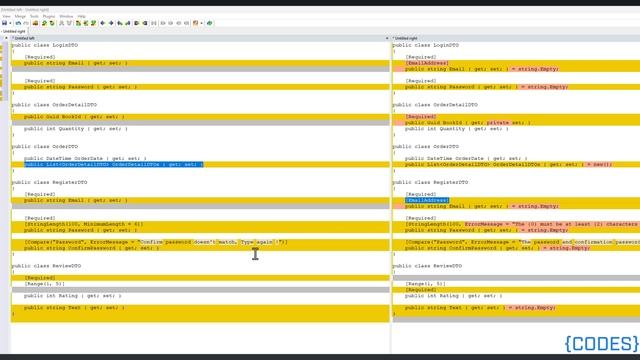Open the Help menu
The width and height of the screenshot is (640, 360).
[82, 16]
